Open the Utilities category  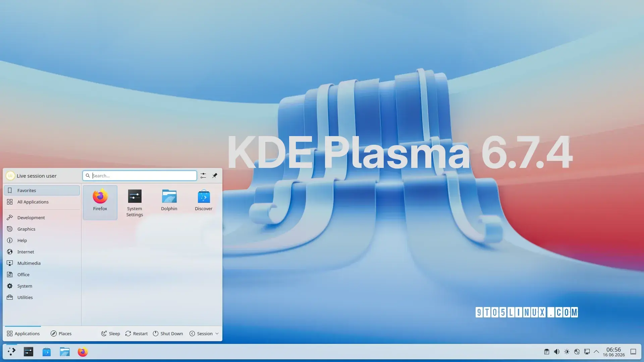tap(42, 297)
